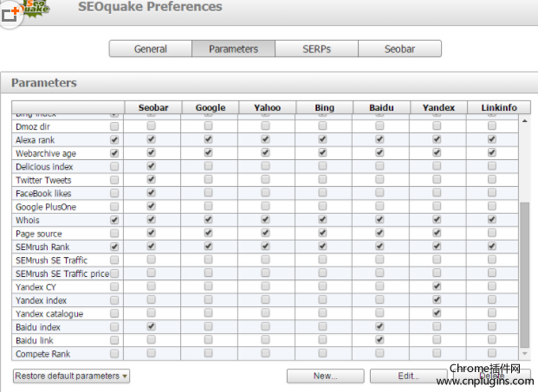Select the Parameters tab

pyautogui.click(x=233, y=49)
